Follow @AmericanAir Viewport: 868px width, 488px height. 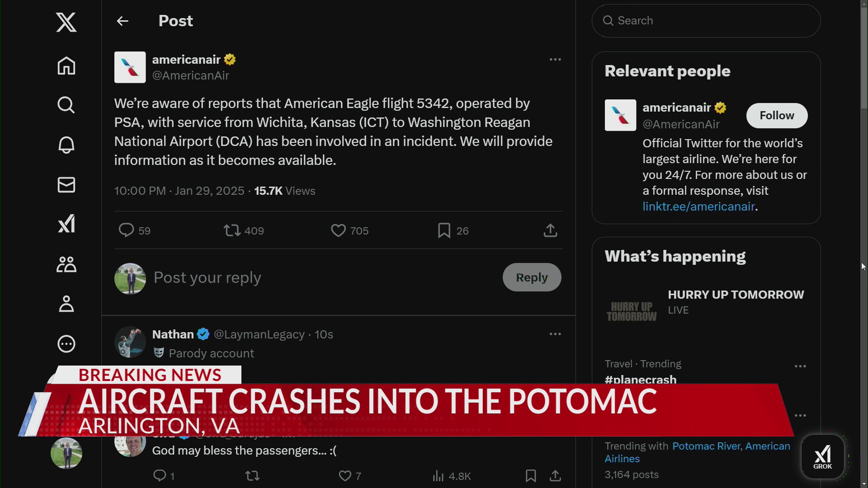(x=777, y=115)
